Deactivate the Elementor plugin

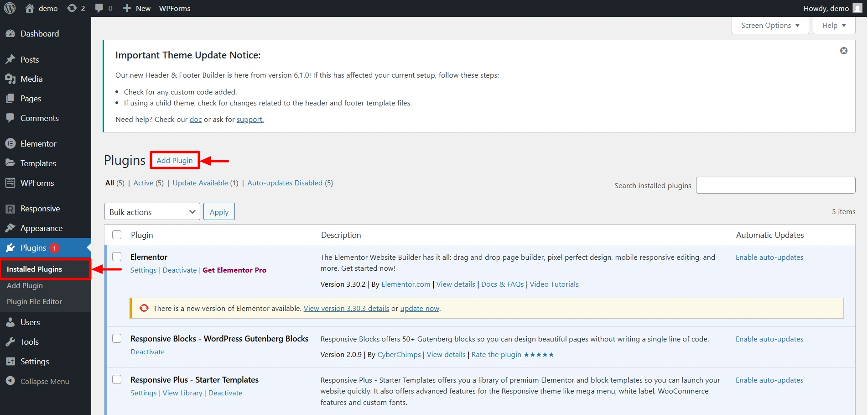click(x=180, y=270)
